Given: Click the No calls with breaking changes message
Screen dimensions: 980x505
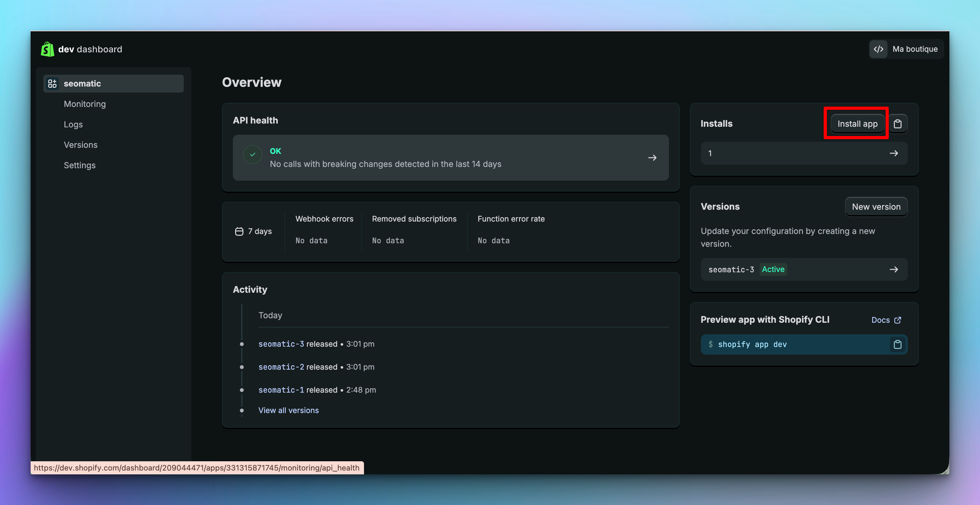Looking at the screenshot, I should [x=385, y=164].
